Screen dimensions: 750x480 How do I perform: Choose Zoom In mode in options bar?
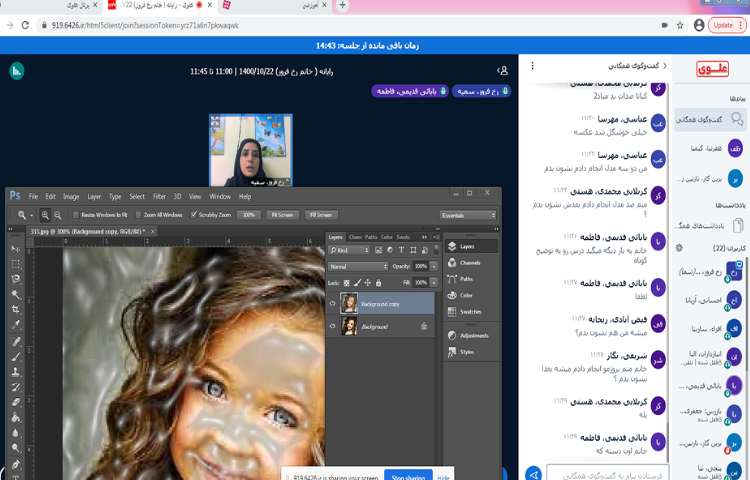point(45,215)
